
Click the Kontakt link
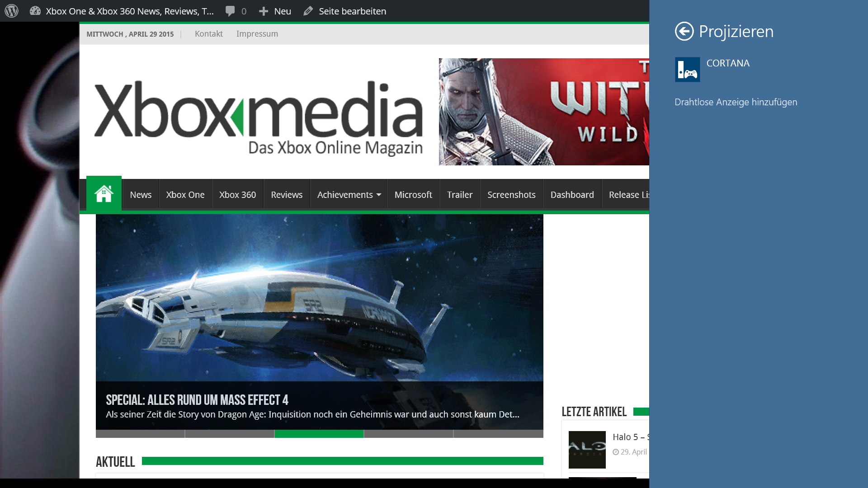pos(209,34)
